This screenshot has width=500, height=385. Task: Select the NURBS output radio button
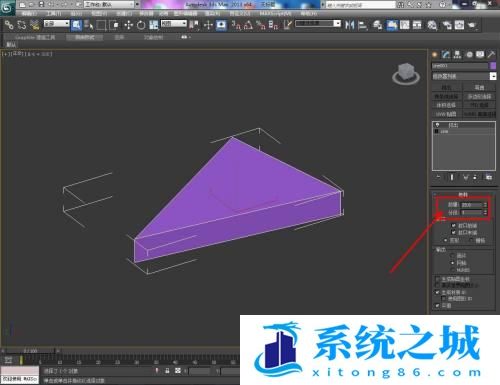[453, 270]
